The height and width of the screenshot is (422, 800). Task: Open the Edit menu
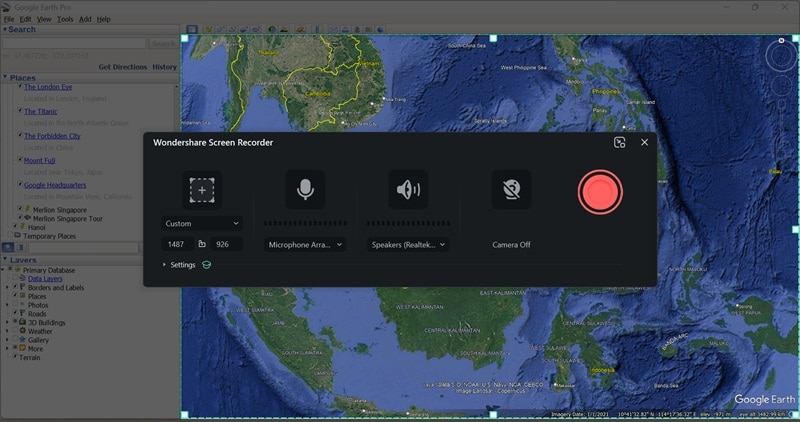(x=26, y=19)
